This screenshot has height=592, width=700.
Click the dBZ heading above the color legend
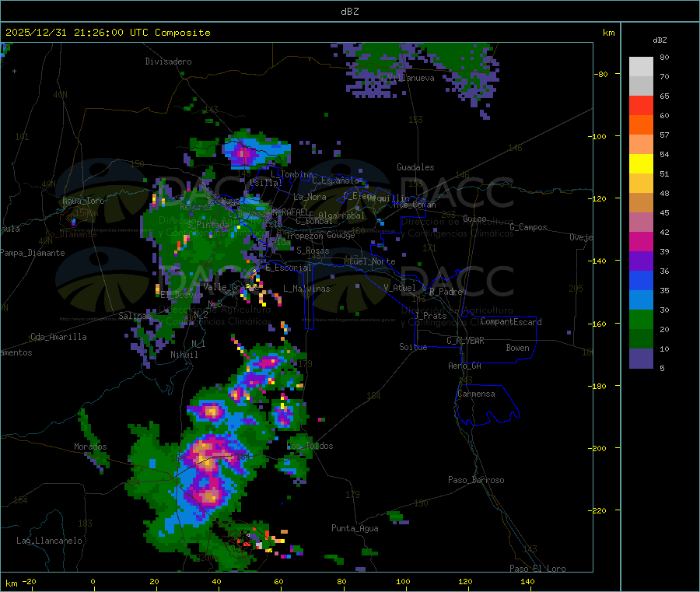pos(660,40)
